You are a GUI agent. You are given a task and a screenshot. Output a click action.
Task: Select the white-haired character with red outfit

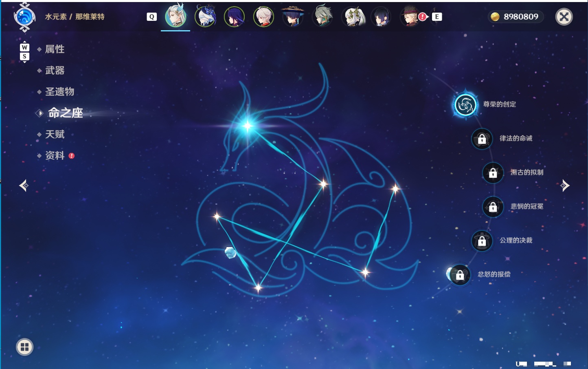tap(263, 17)
